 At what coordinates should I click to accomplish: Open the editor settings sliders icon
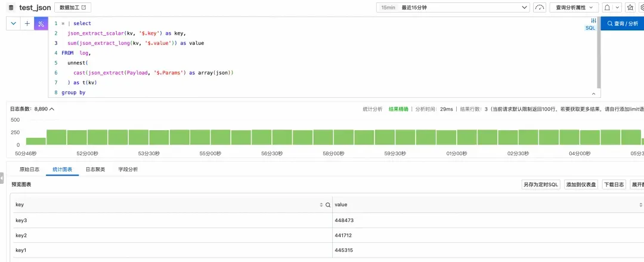(x=593, y=20)
